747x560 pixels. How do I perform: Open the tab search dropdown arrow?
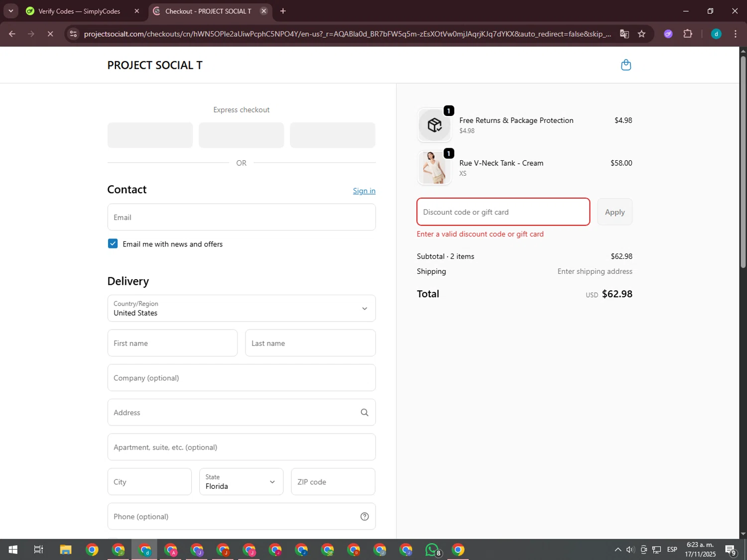[10, 11]
